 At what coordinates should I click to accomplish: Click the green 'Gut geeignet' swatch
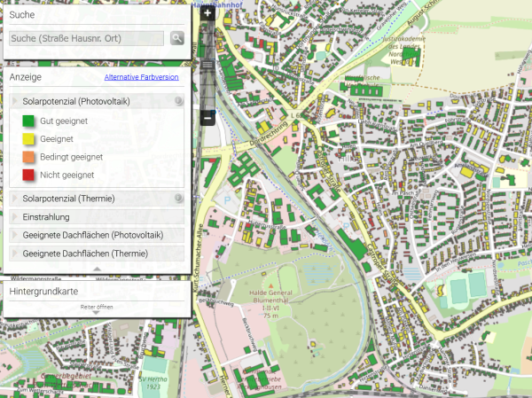(x=27, y=121)
